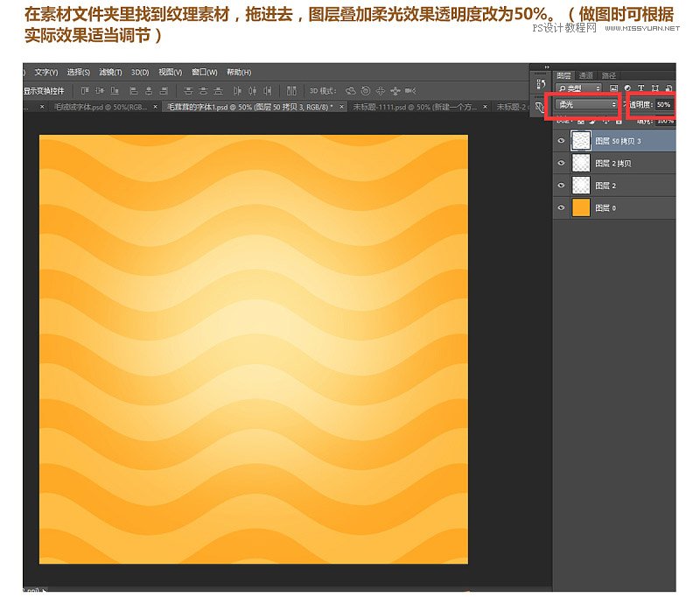Viewport: 700px width, 597px height.
Task: Open the History panel icon in dock
Action: pyautogui.click(x=541, y=84)
